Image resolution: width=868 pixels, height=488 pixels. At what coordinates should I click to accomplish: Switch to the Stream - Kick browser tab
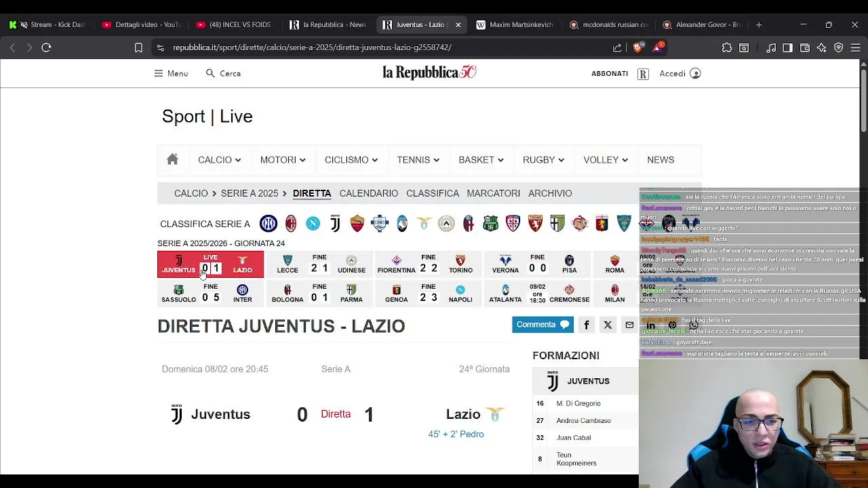pyautogui.click(x=47, y=24)
